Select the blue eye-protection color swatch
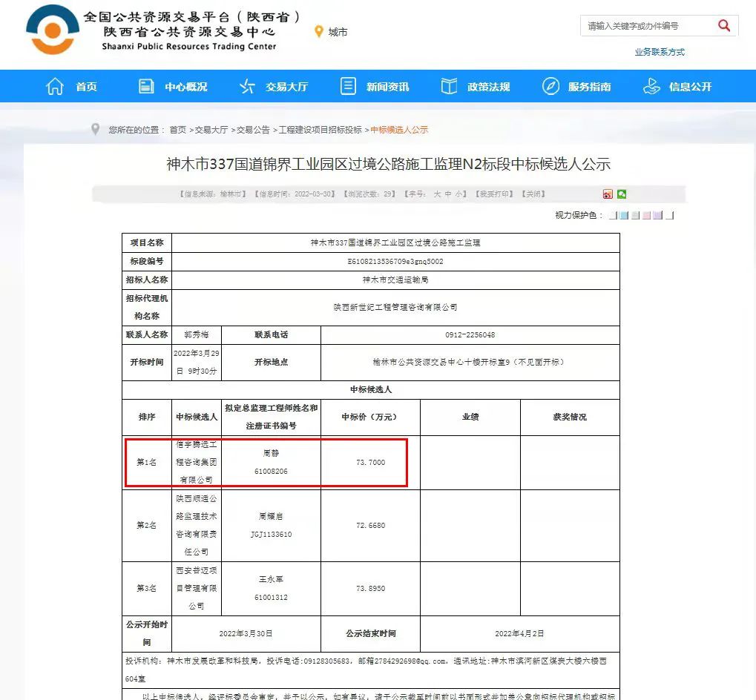The image size is (756, 700). pyautogui.click(x=625, y=216)
